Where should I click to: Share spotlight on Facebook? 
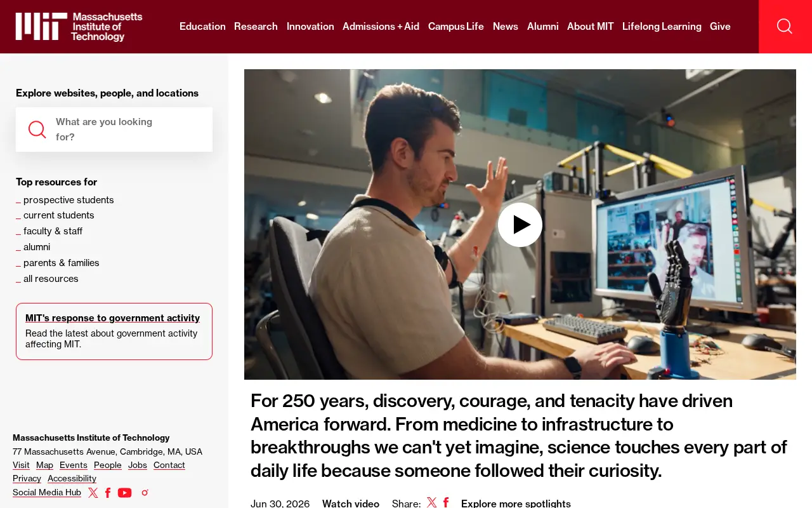click(446, 503)
